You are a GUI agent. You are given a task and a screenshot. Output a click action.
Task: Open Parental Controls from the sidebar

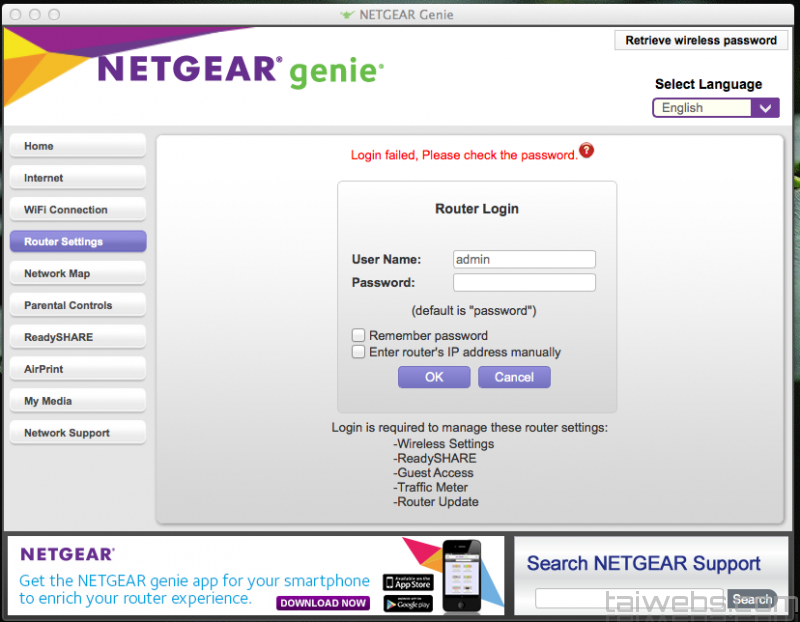click(x=78, y=306)
